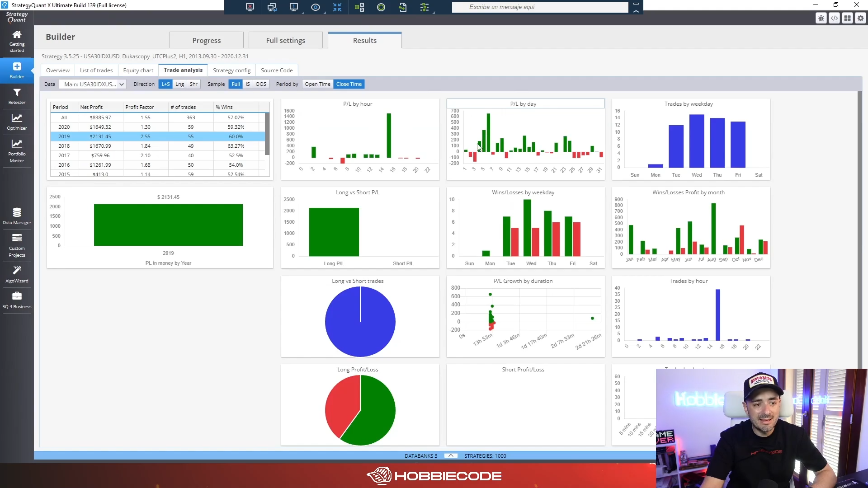Screen dimensions: 868x488
Task: Open dropdown arrow beside the eye icon
Action: coord(324,13)
